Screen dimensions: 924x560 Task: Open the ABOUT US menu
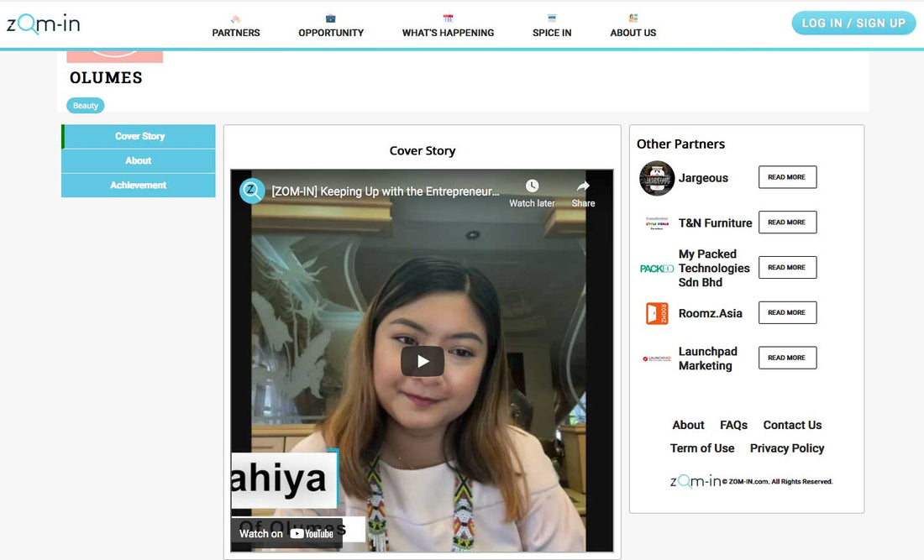pos(633,33)
